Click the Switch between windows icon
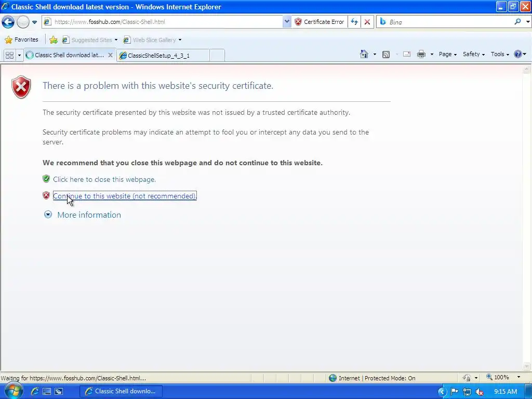 point(59,392)
